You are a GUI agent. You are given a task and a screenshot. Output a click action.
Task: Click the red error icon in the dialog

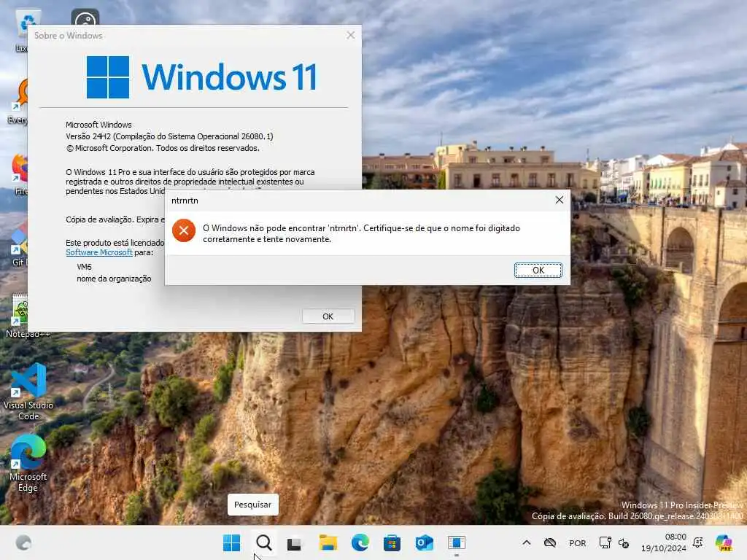184,230
